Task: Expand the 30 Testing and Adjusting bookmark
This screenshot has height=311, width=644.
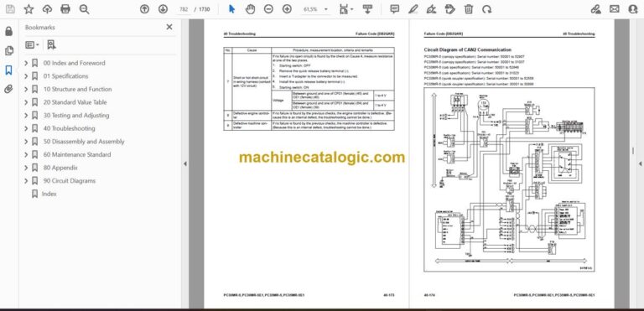Action: 26,116
